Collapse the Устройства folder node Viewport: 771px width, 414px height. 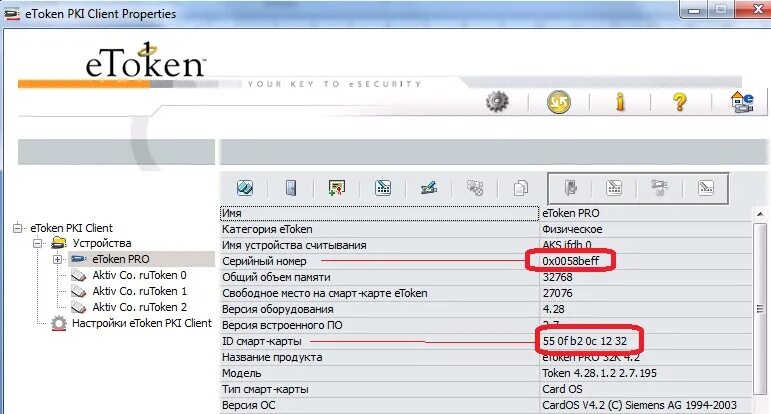(37, 243)
